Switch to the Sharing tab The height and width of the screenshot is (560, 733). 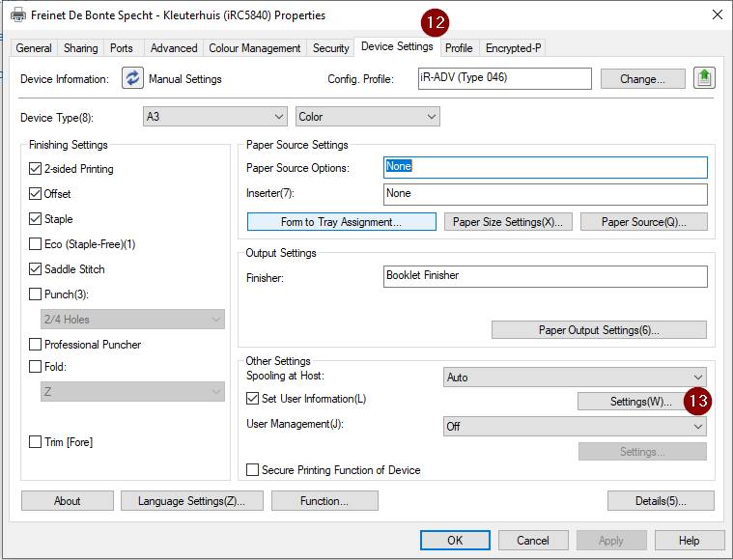click(81, 48)
